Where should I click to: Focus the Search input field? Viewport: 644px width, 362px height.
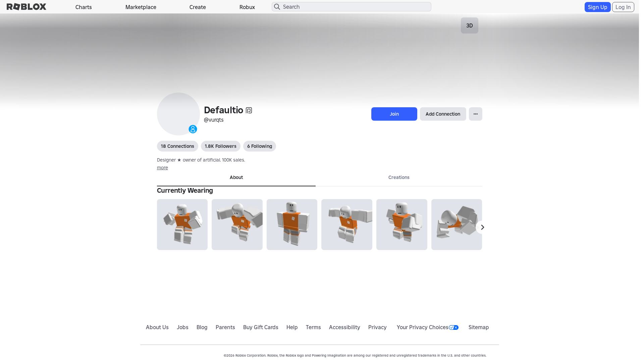point(352,7)
